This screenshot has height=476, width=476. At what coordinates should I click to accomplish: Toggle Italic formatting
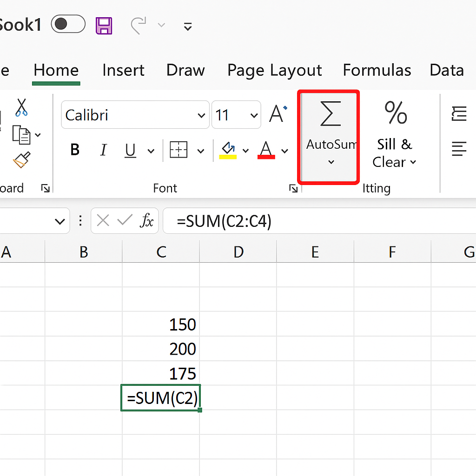pyautogui.click(x=103, y=150)
